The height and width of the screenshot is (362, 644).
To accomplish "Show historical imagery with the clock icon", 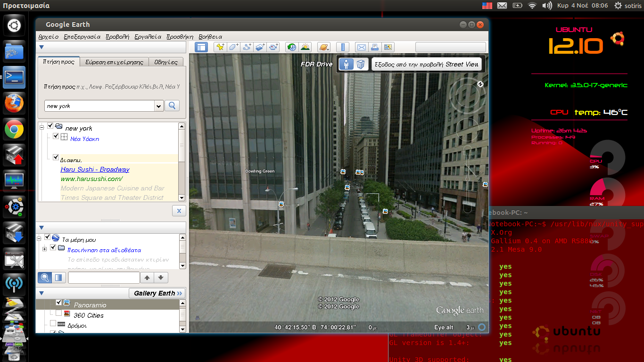I will click(x=292, y=47).
